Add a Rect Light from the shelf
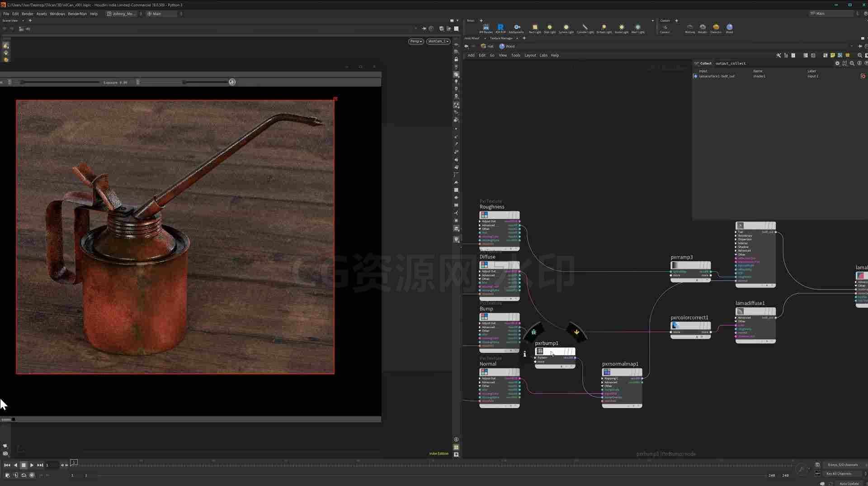 [x=535, y=29]
